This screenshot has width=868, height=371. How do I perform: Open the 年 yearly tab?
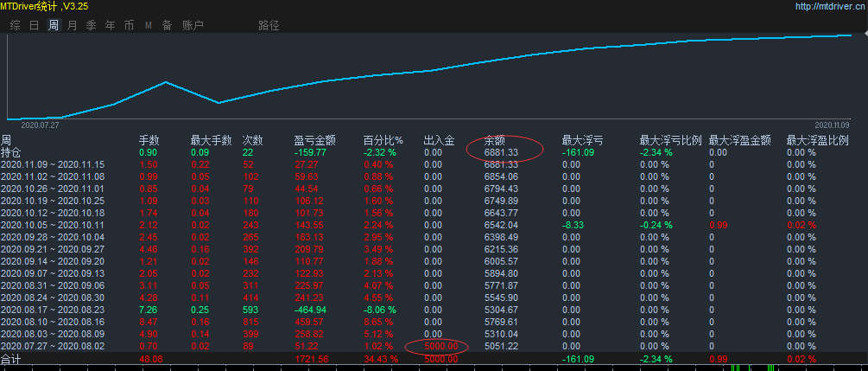110,25
